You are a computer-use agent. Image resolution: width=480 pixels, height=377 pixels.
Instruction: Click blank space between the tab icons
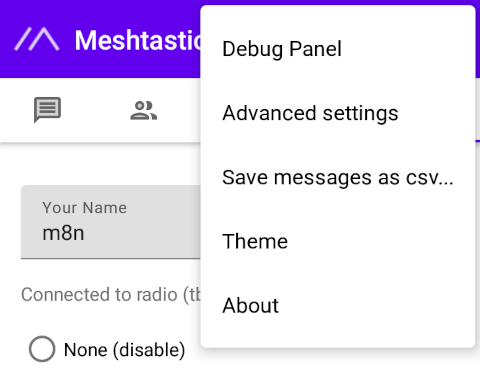coord(96,110)
